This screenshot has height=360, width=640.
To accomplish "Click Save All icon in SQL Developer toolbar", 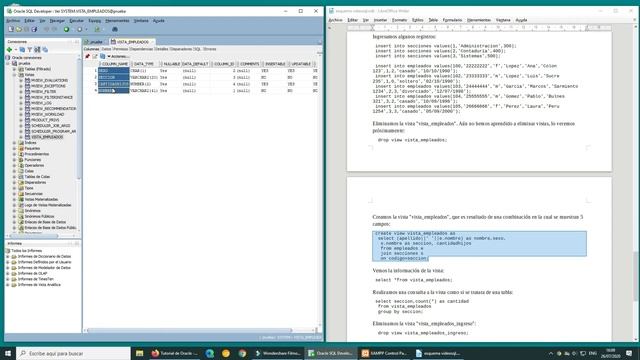I will (x=34, y=29).
